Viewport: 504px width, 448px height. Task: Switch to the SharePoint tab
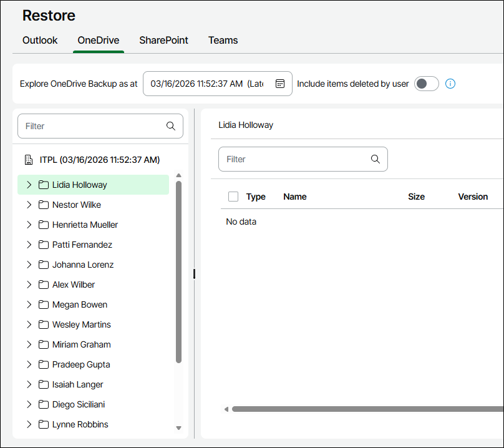point(163,40)
